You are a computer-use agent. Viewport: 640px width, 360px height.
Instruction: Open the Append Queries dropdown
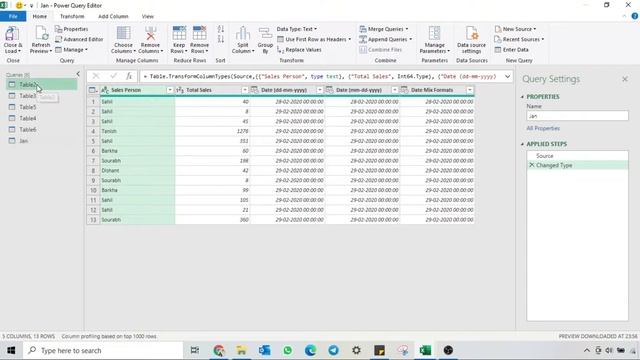click(x=385, y=39)
